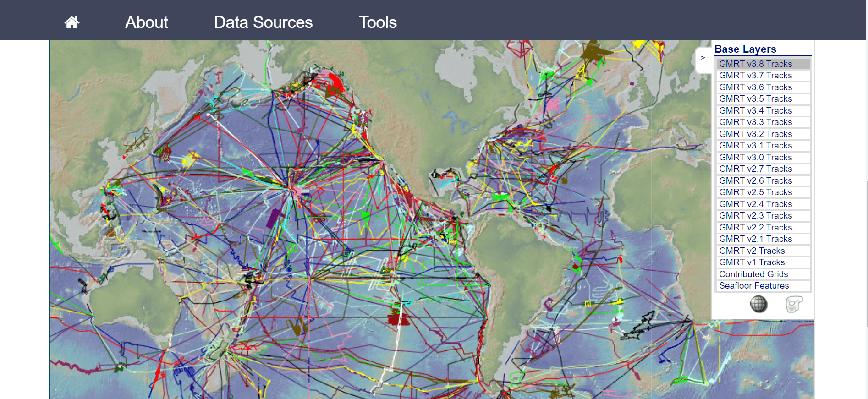
Task: Show the GMRT v1 Tracks layer
Action: point(752,262)
